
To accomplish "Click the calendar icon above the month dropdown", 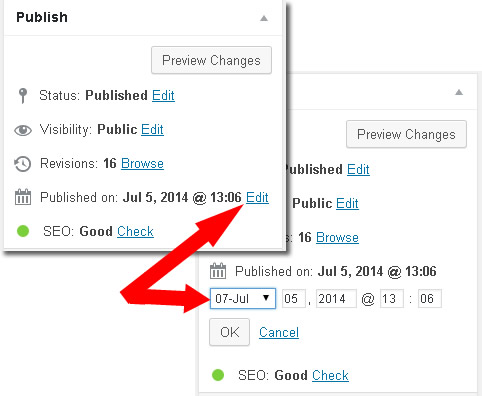I will 218,271.
